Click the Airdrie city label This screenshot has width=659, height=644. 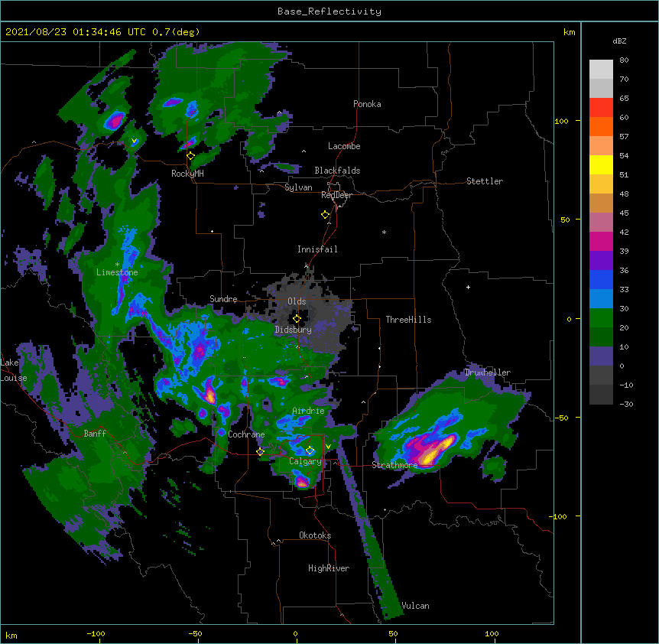tap(308, 411)
